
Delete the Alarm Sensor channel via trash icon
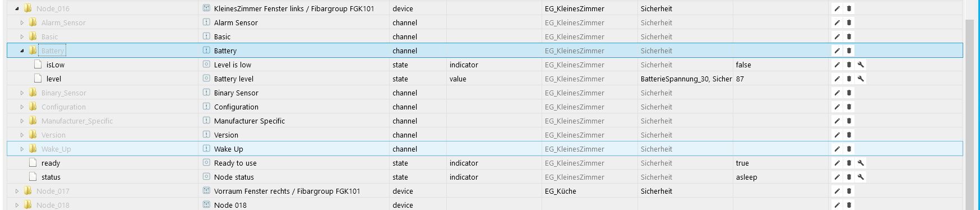(x=849, y=22)
